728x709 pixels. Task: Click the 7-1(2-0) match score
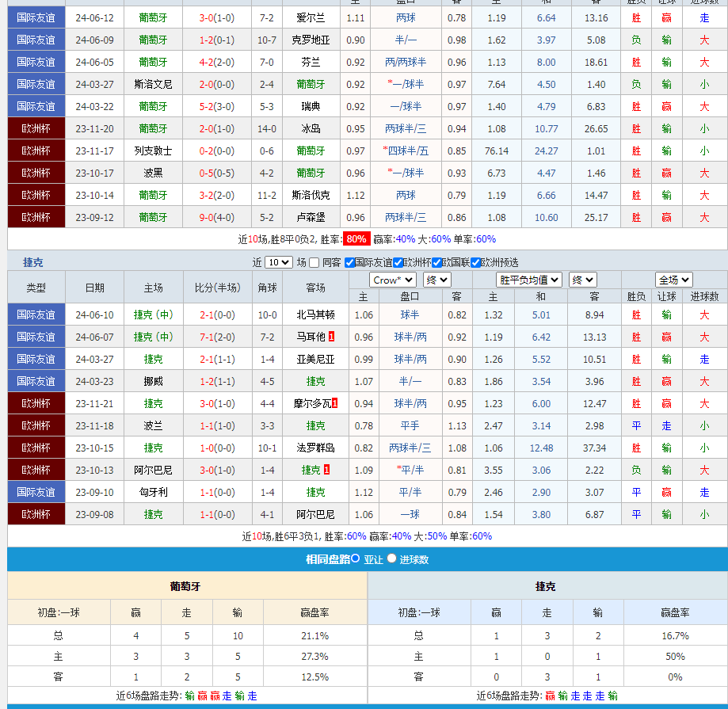pyautogui.click(x=216, y=337)
